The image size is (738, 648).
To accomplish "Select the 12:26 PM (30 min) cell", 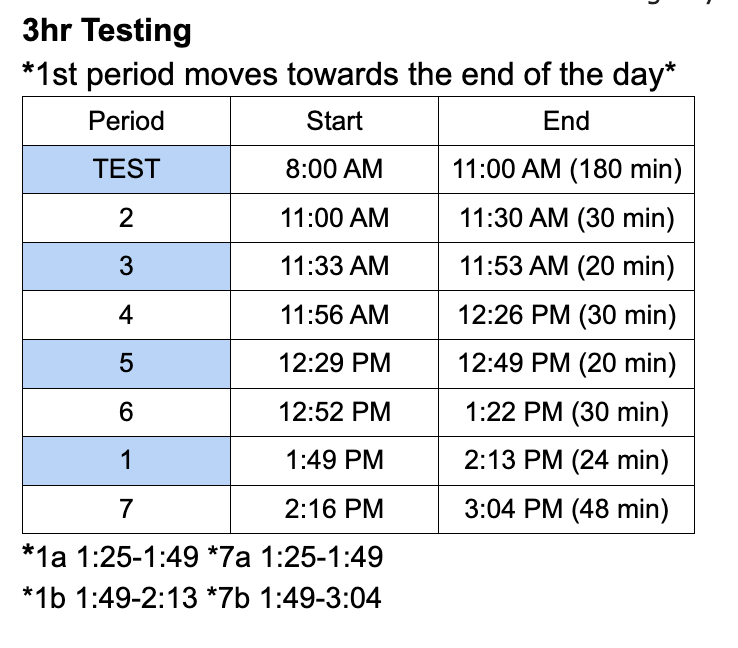I will pyautogui.click(x=566, y=315).
